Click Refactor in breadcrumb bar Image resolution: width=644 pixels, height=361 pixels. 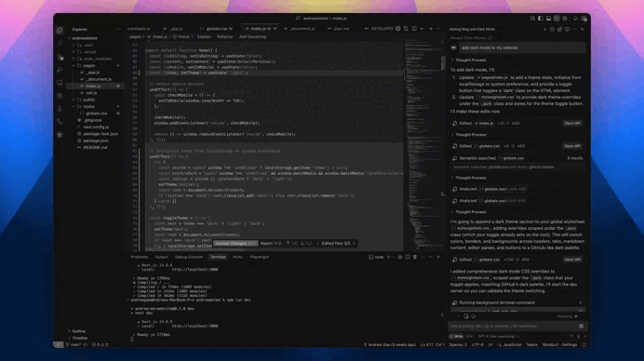(x=224, y=37)
